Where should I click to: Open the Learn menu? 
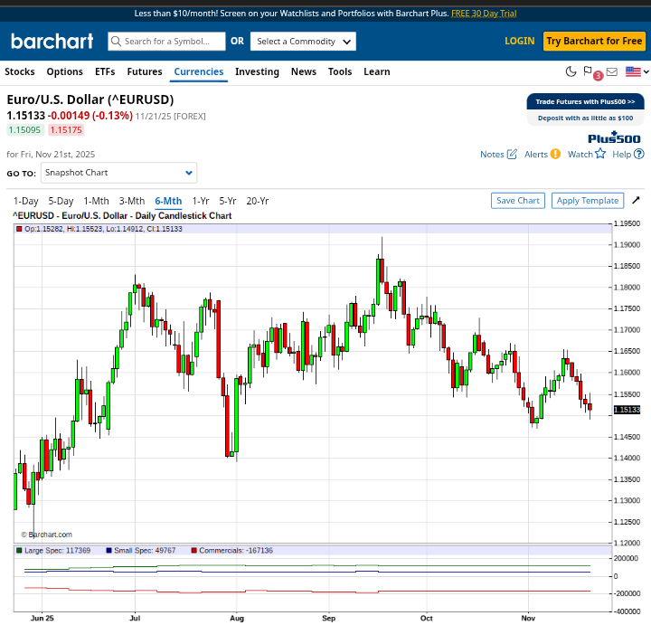pos(376,71)
